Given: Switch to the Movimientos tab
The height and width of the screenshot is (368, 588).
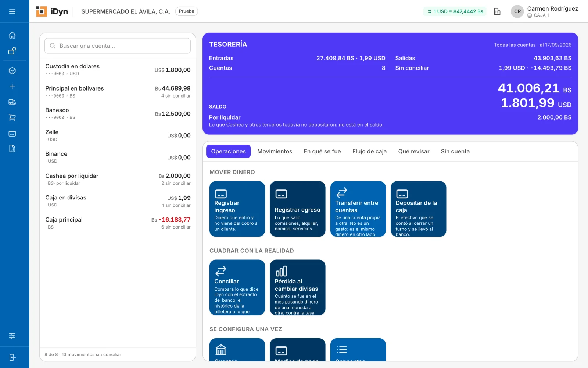Looking at the screenshot, I should point(275,151).
